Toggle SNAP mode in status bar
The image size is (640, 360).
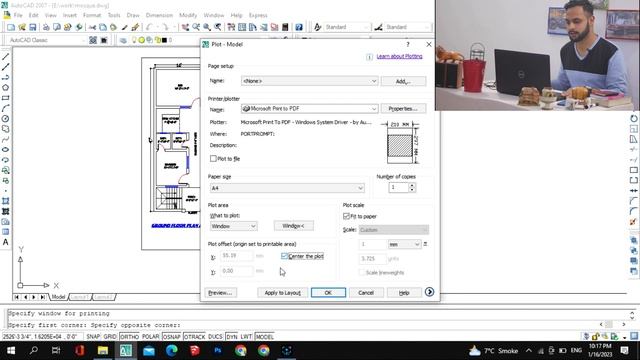93,337
